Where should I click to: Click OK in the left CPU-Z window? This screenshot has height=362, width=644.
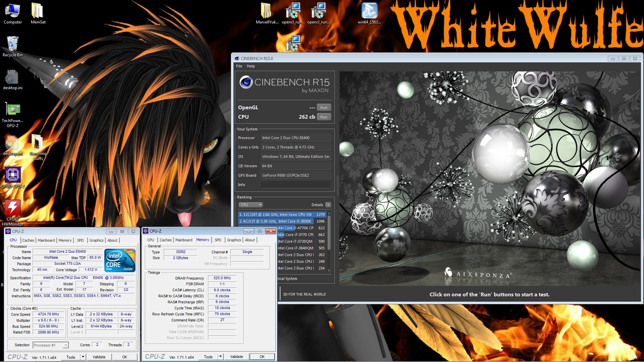(124, 357)
